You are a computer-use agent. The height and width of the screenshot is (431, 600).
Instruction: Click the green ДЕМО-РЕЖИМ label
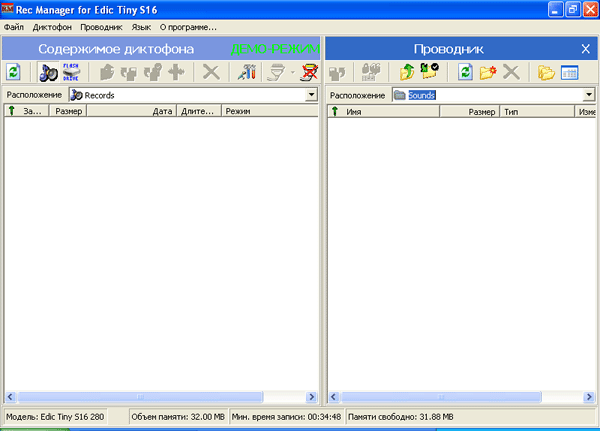point(275,49)
